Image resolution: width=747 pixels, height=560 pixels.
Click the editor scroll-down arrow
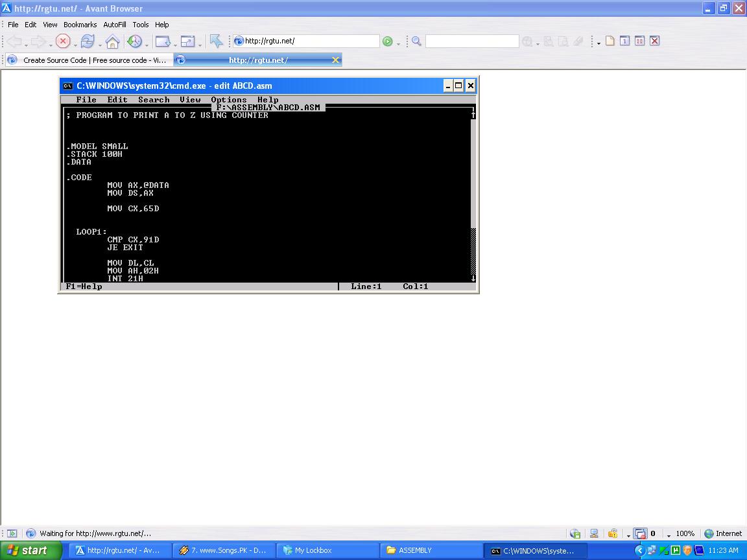pyautogui.click(x=473, y=279)
